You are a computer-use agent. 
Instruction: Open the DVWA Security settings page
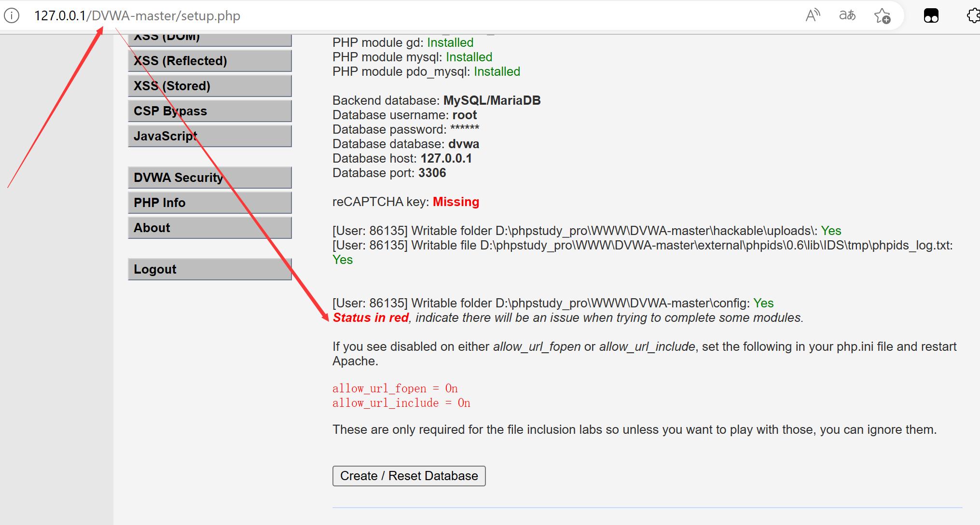click(209, 178)
